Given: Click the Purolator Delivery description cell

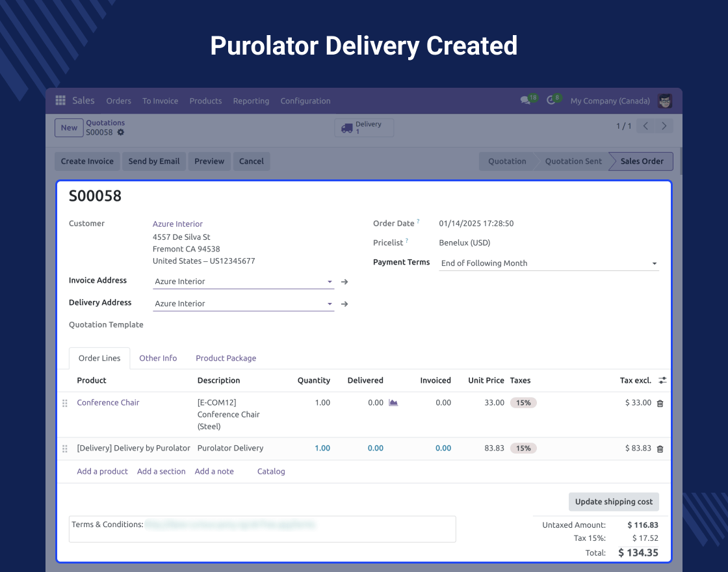Looking at the screenshot, I should 230,448.
